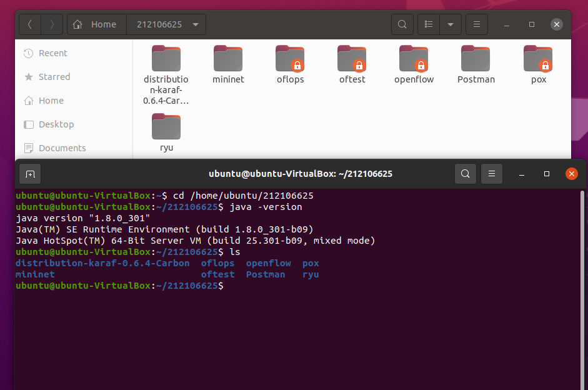Image resolution: width=588 pixels, height=390 pixels.
Task: Select the locked pox folder
Action: tap(538, 64)
